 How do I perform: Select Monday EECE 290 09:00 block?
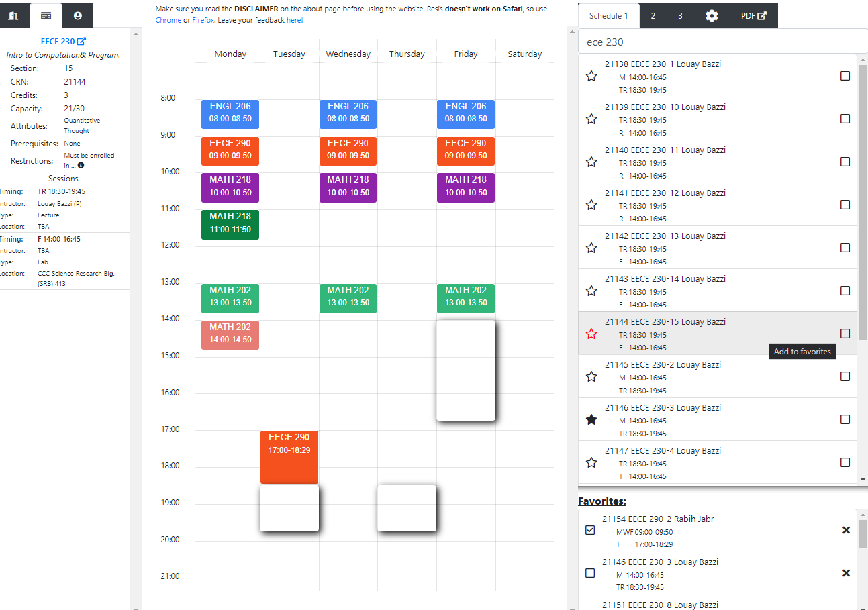(230, 151)
